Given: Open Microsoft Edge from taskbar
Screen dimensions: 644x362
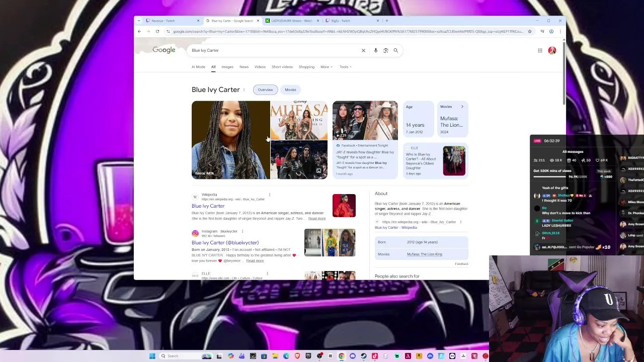Looking at the screenshot, I should (x=286, y=356).
